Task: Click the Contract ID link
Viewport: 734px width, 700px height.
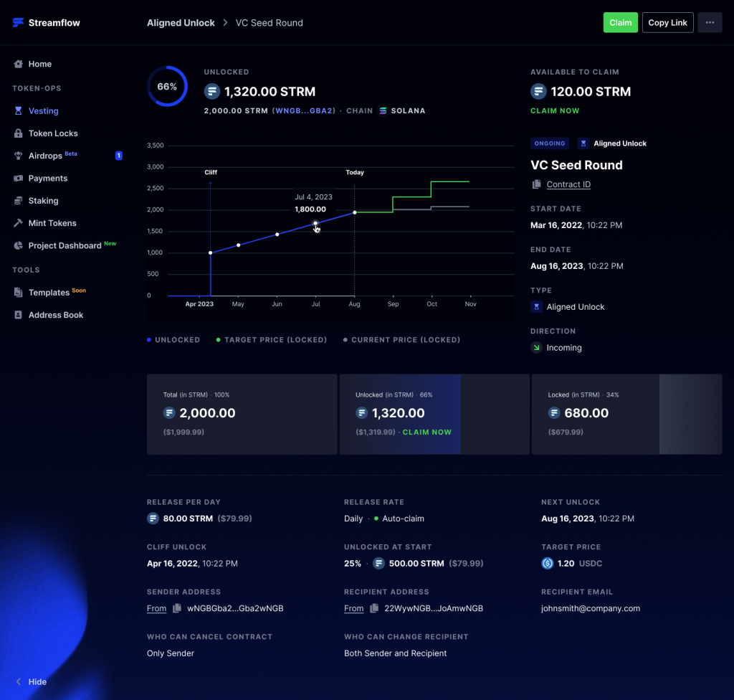Action: (x=568, y=184)
